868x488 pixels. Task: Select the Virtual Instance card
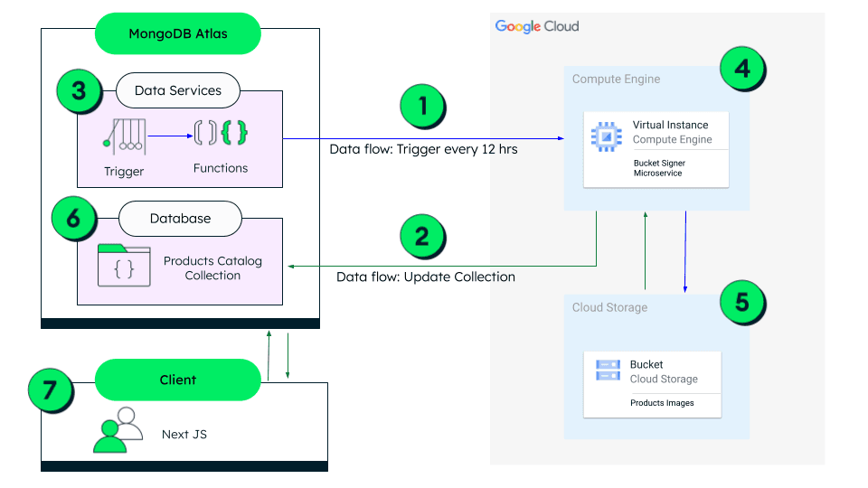(656, 148)
